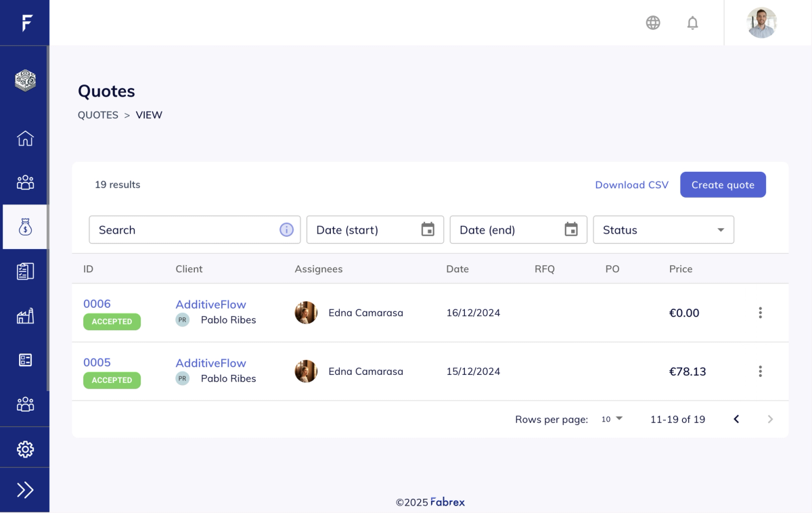
Task: Go to previous page of results
Action: coord(736,419)
